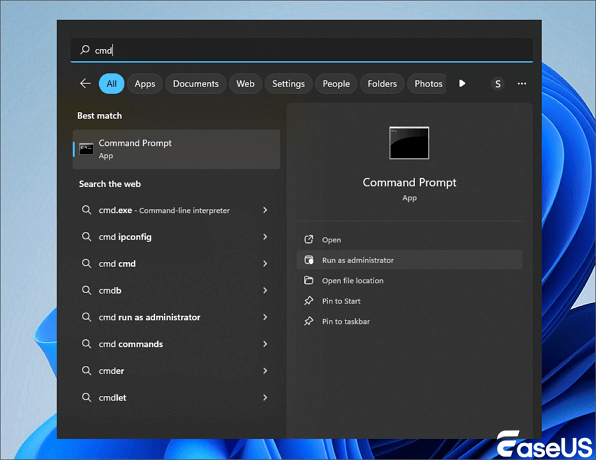The height and width of the screenshot is (460, 596).
Task: Open the S user account avatar
Action: [498, 84]
